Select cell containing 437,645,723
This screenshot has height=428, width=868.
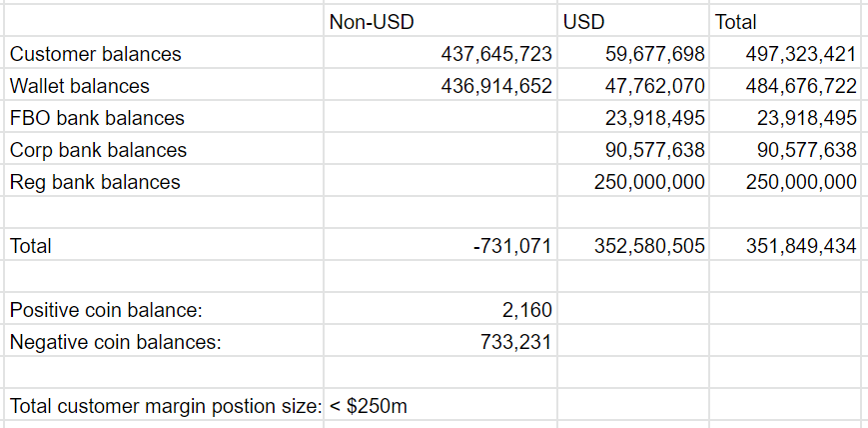pos(496,54)
